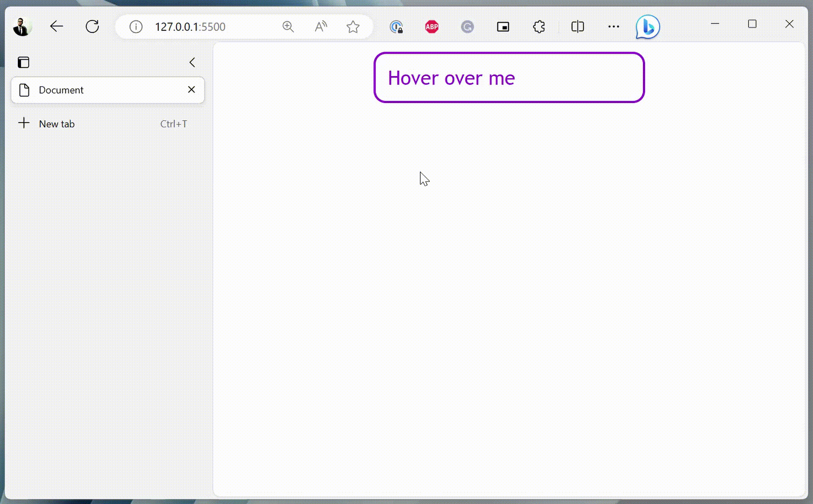The image size is (813, 504).
Task: Click the zoom/fit page icon
Action: pyautogui.click(x=288, y=27)
